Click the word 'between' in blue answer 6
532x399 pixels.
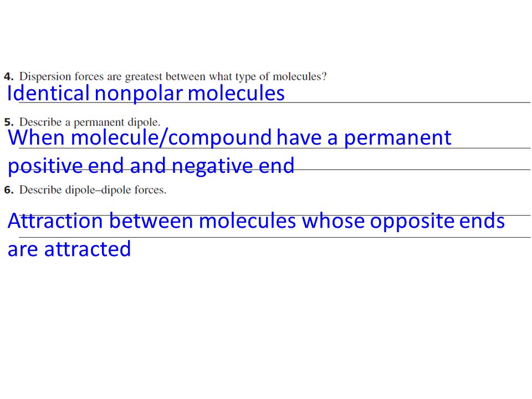coord(151,221)
